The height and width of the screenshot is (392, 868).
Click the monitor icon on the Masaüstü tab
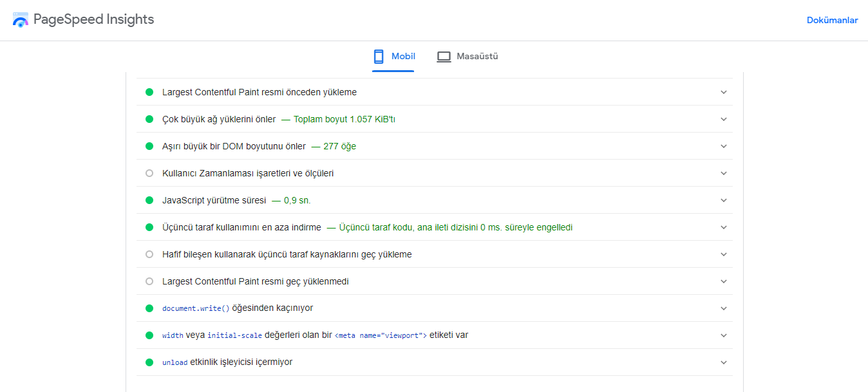[444, 56]
